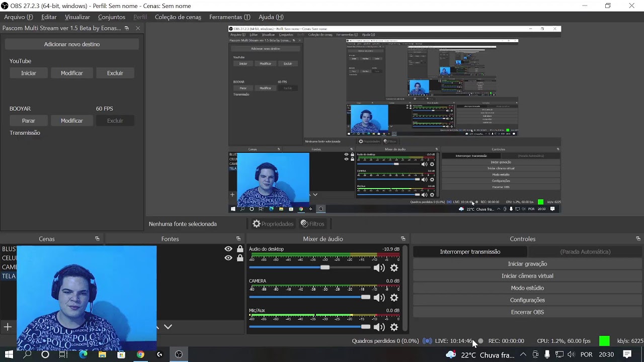Open settings gear for Áudio do desktop
Screen dimensions: 644x362
point(394,268)
